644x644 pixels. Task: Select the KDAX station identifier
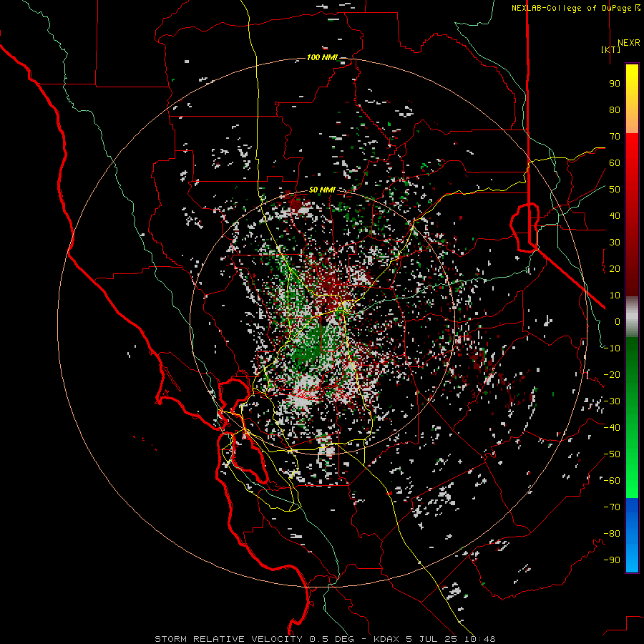[386, 639]
